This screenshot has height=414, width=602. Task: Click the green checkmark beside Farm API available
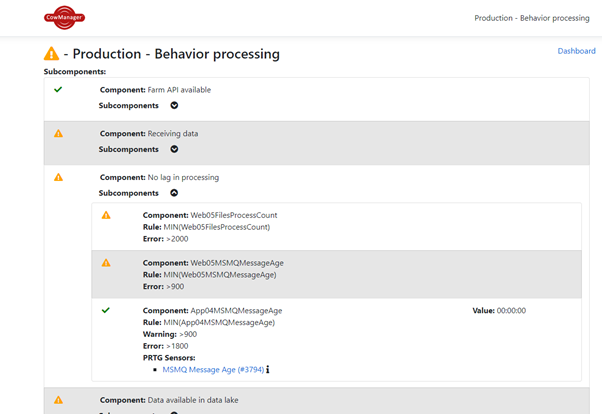point(58,90)
